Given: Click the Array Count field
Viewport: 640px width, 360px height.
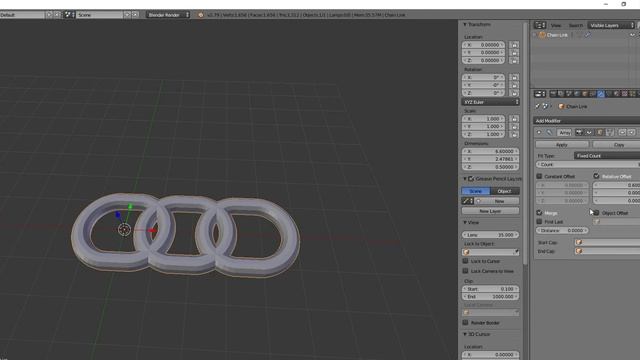Looking at the screenshot, I should click(588, 164).
